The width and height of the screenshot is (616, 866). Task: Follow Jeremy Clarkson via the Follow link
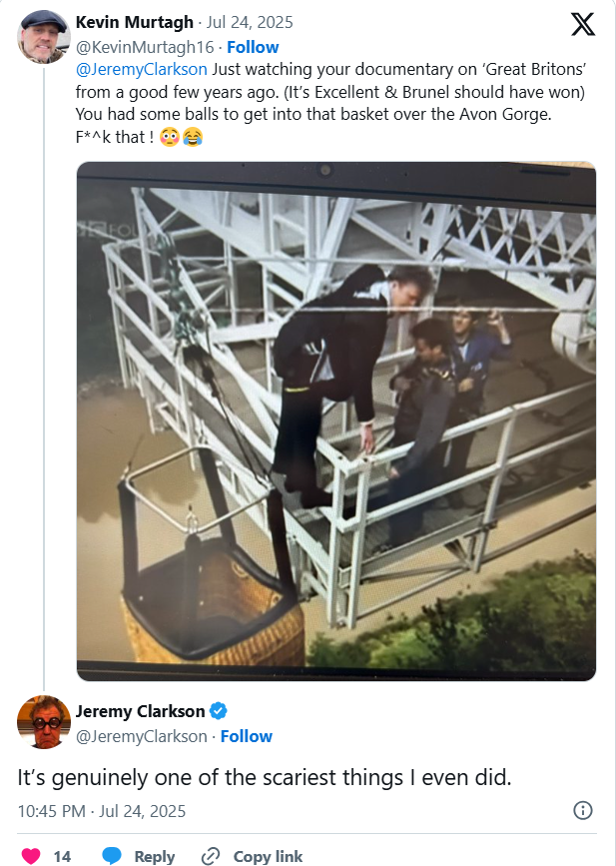click(246, 736)
